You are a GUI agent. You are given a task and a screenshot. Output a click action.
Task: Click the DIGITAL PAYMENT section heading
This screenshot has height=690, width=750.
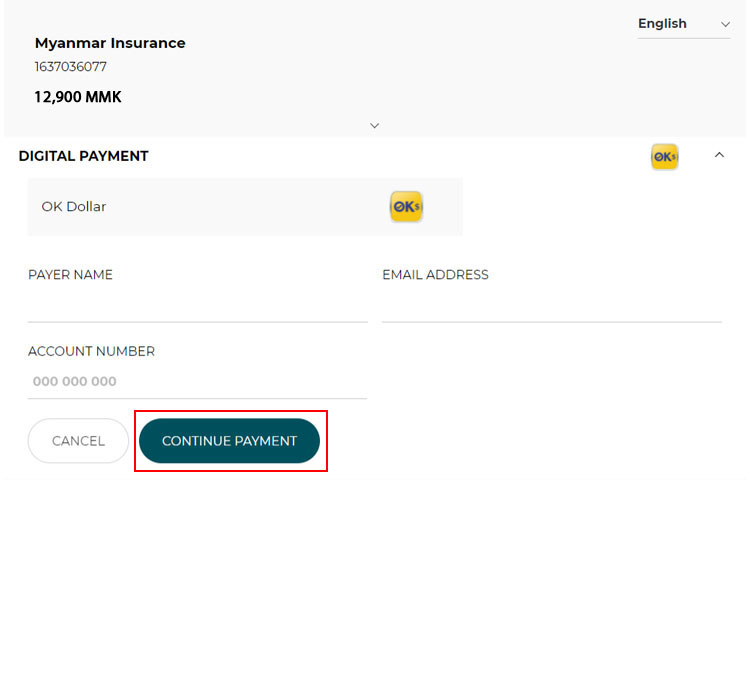[x=83, y=156]
